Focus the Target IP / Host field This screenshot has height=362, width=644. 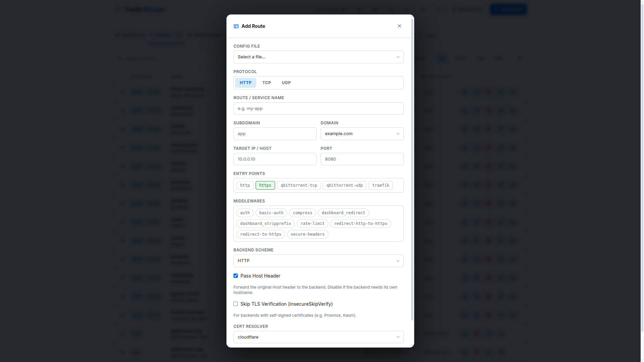click(275, 159)
